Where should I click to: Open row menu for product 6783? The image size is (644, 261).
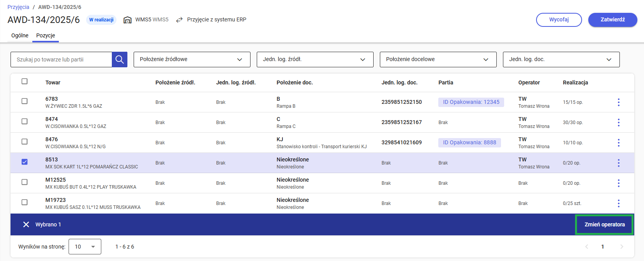(618, 102)
